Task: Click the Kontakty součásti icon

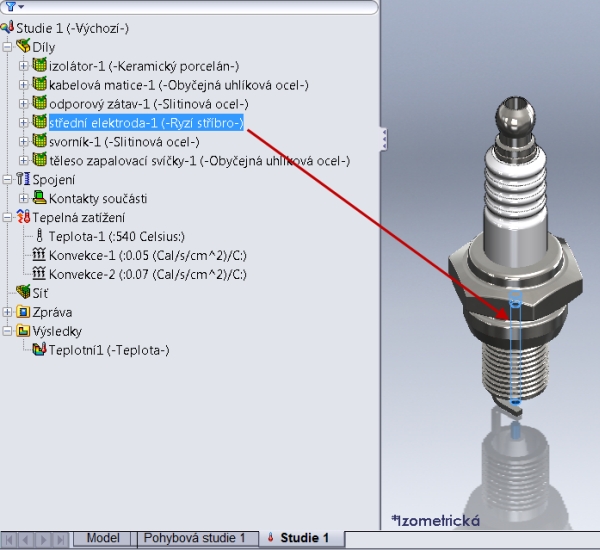Action: click(x=39, y=198)
